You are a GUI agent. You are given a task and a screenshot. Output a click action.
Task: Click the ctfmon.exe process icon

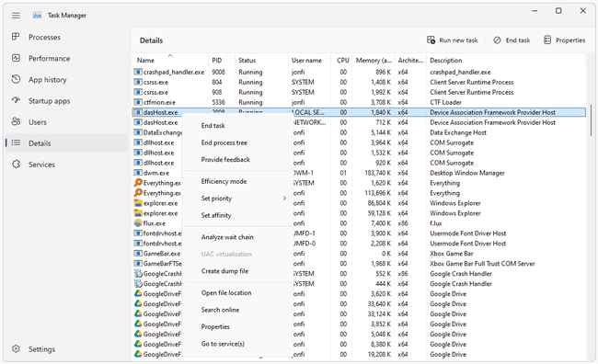tap(138, 102)
